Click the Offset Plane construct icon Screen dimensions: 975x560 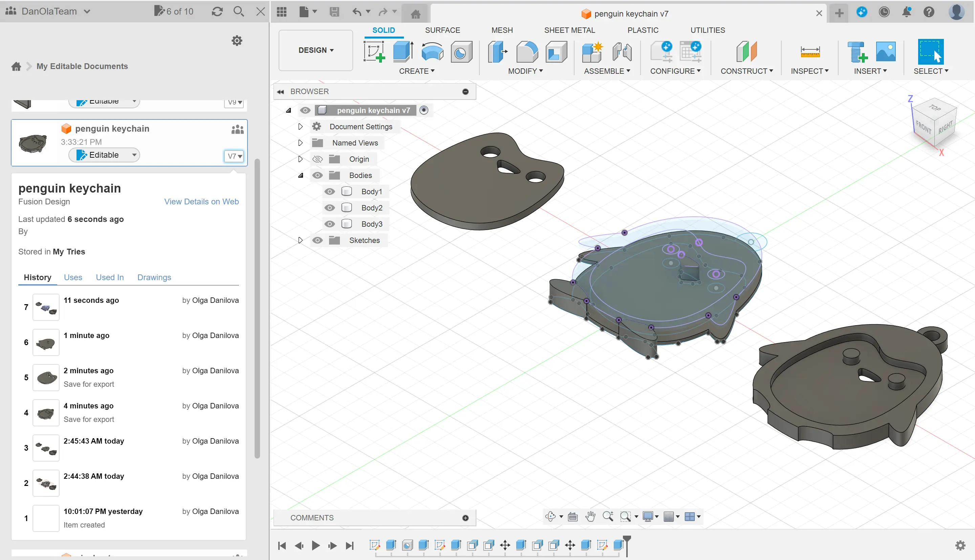pos(746,51)
